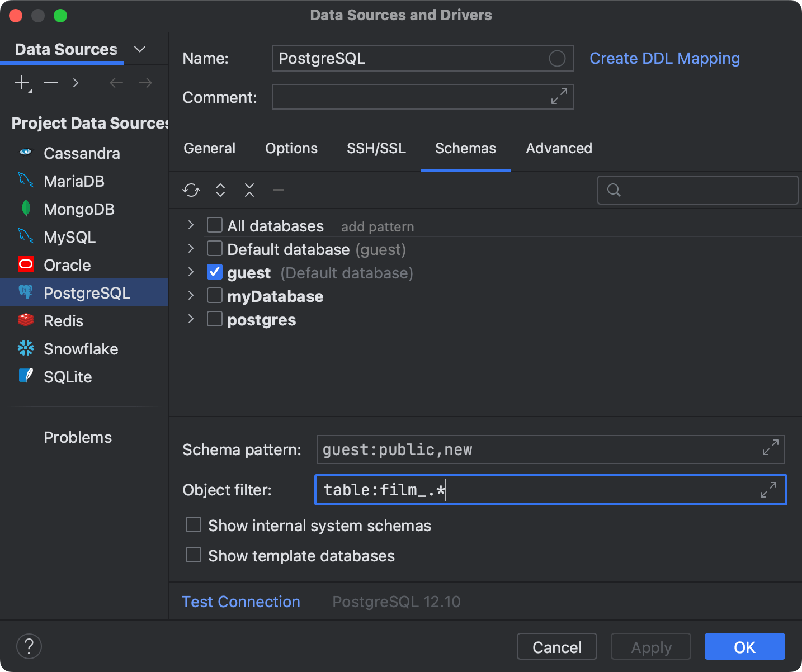Open the help question mark icon
The image size is (802, 672).
point(29,646)
